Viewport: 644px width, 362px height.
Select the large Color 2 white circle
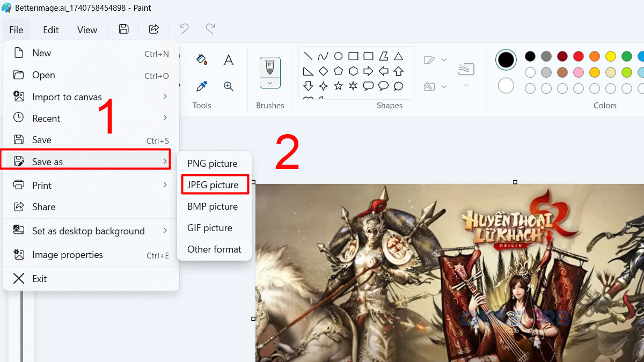[x=506, y=86]
